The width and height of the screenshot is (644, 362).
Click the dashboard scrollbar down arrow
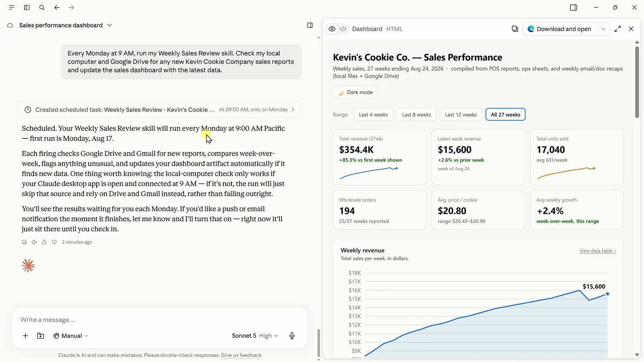[x=637, y=355]
